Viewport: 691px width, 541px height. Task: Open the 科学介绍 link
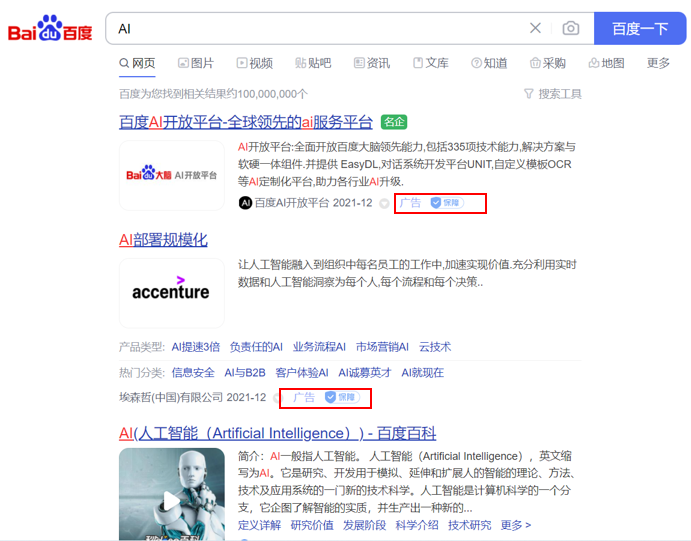(417, 525)
